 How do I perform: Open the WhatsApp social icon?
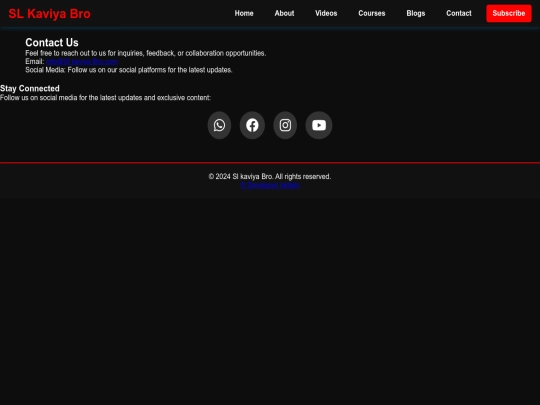[219, 125]
